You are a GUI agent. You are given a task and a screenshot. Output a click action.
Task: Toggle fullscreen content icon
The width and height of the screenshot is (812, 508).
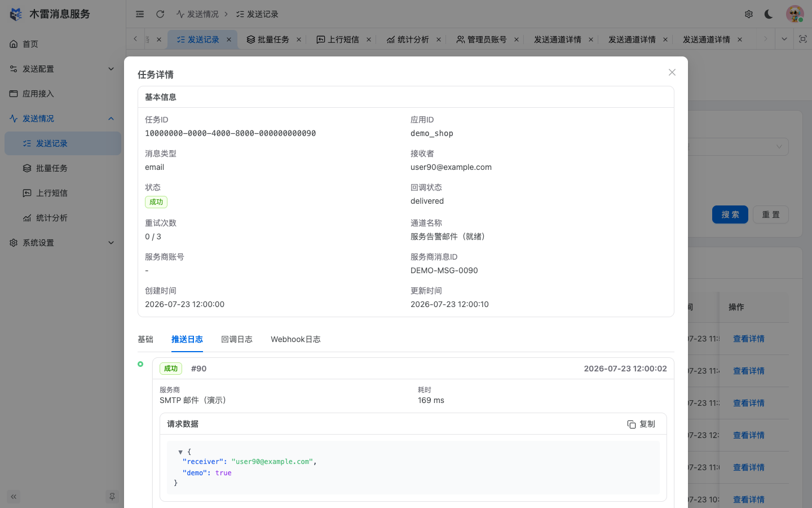(x=803, y=39)
